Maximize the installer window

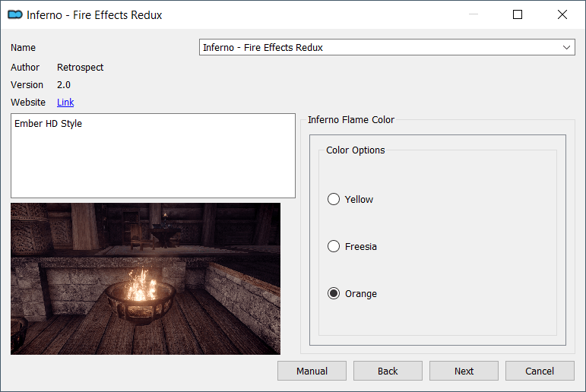pos(518,14)
